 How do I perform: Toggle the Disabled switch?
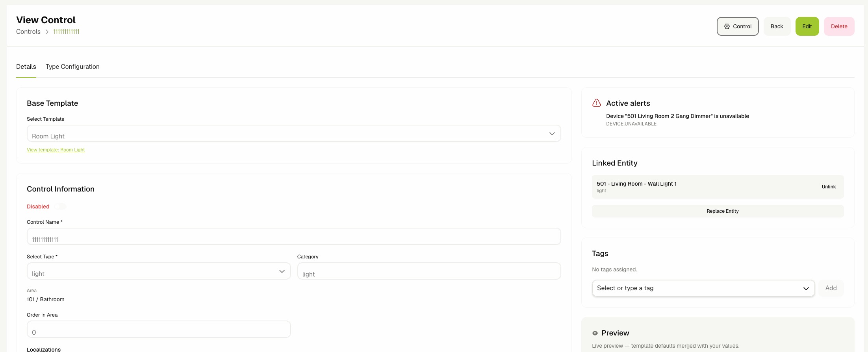60,206
